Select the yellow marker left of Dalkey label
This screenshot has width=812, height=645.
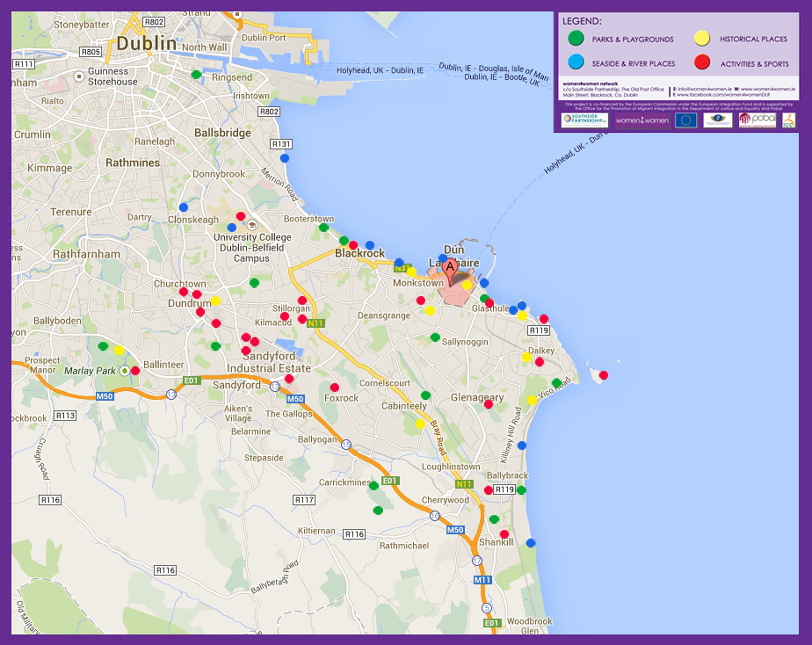click(527, 357)
